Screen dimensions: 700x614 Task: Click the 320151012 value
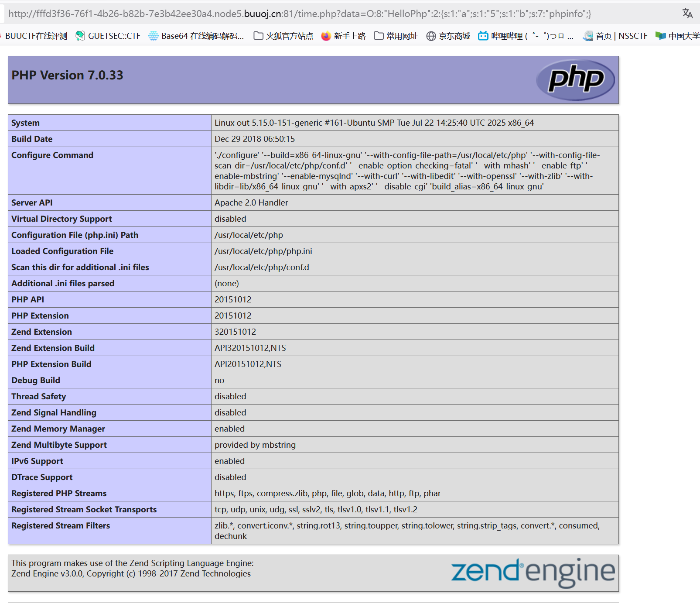click(x=235, y=332)
